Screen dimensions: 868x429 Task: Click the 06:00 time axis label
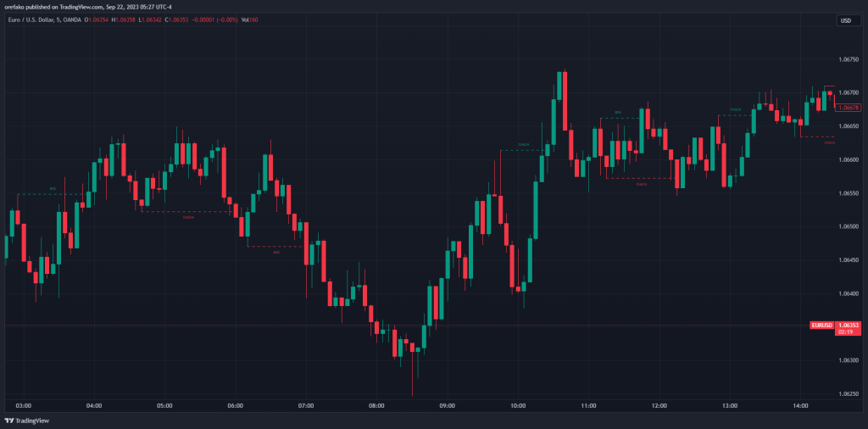[236, 406]
